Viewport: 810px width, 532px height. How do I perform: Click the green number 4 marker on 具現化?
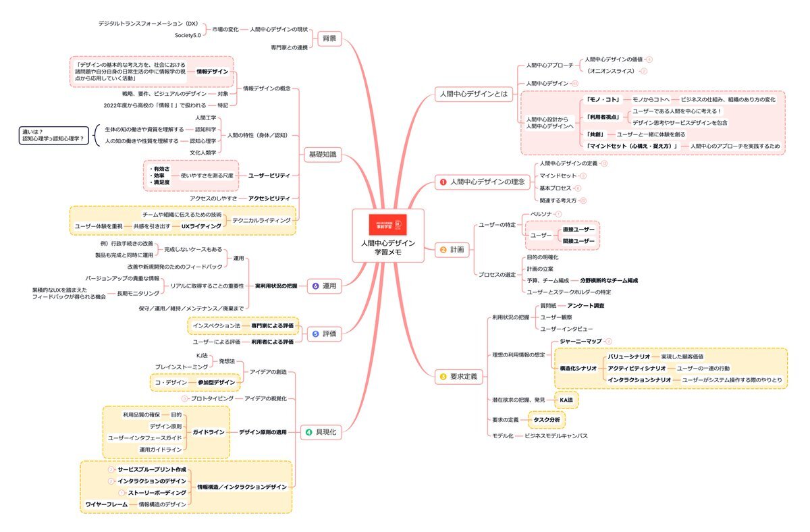309,432
